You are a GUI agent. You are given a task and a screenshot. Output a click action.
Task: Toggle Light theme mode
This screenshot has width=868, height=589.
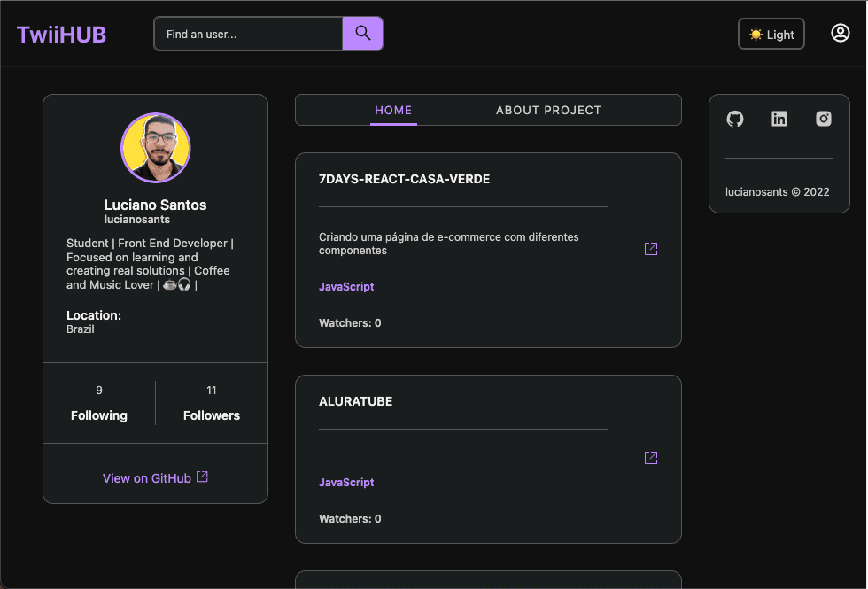[x=771, y=34]
